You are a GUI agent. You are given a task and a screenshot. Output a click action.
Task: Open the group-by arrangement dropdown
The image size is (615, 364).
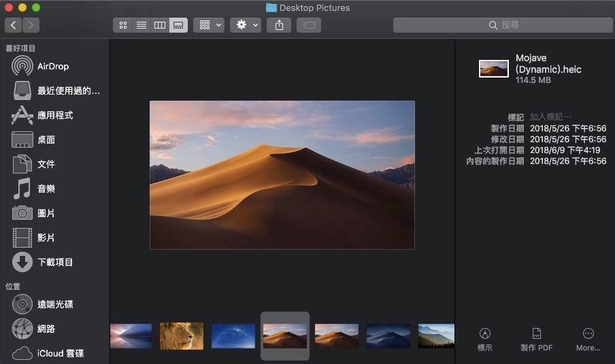point(209,25)
